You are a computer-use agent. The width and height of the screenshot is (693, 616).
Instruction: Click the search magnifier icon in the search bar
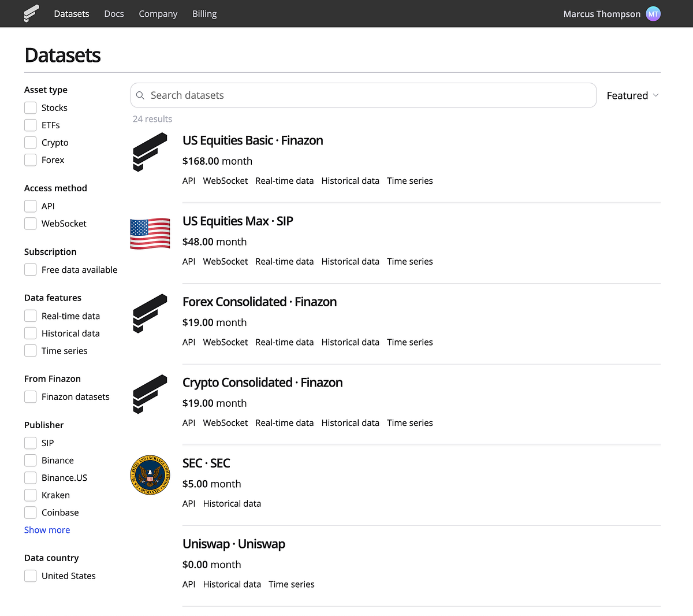point(140,95)
